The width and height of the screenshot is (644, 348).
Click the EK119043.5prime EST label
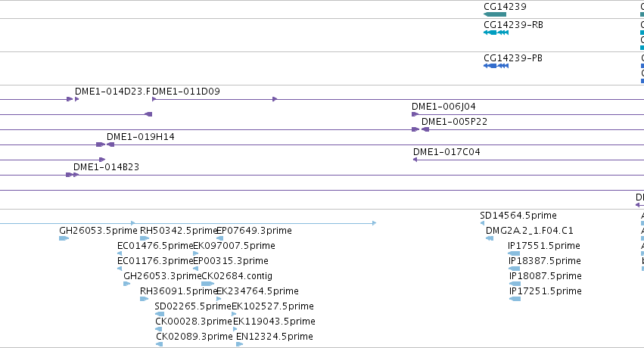275,322
